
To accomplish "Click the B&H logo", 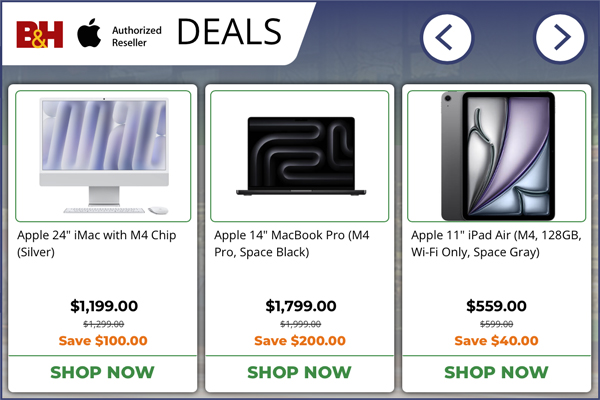I will [40, 34].
